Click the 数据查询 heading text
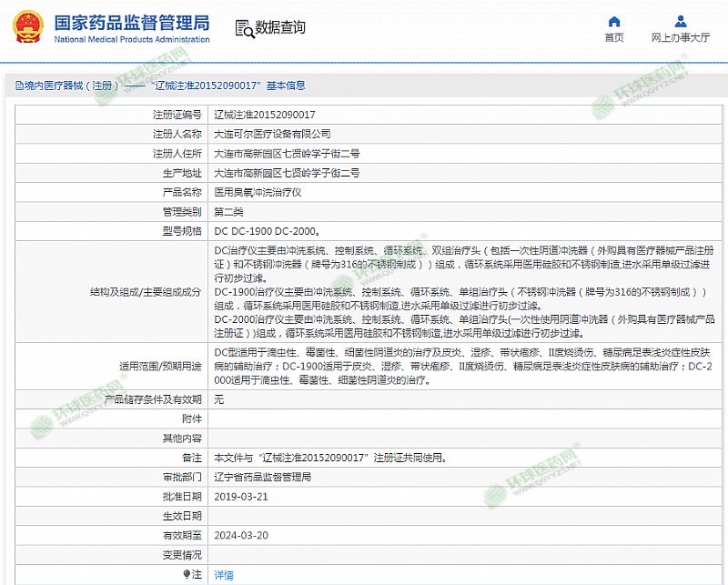Image resolution: width=728 pixels, height=585 pixels. (280, 27)
